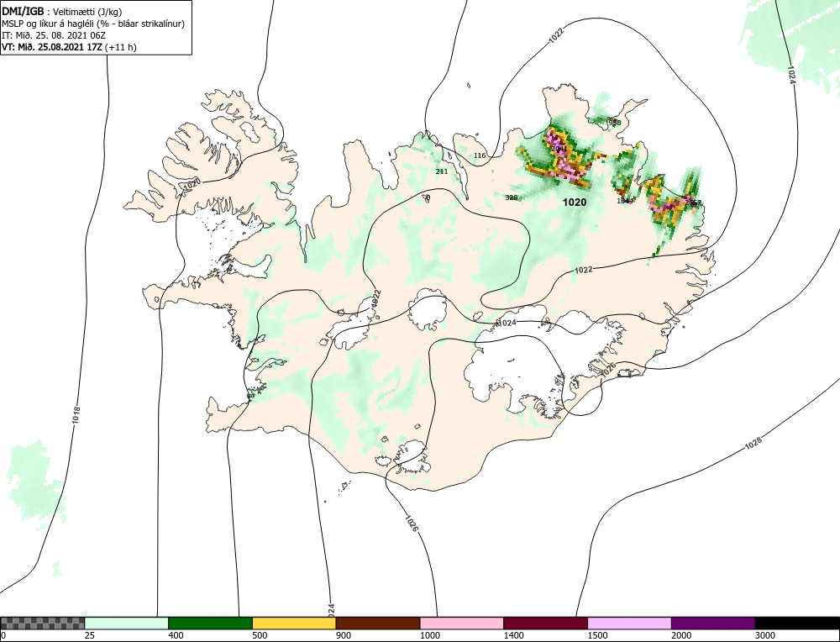Click the legend tick label 1000
840x642 pixels.
(429, 635)
